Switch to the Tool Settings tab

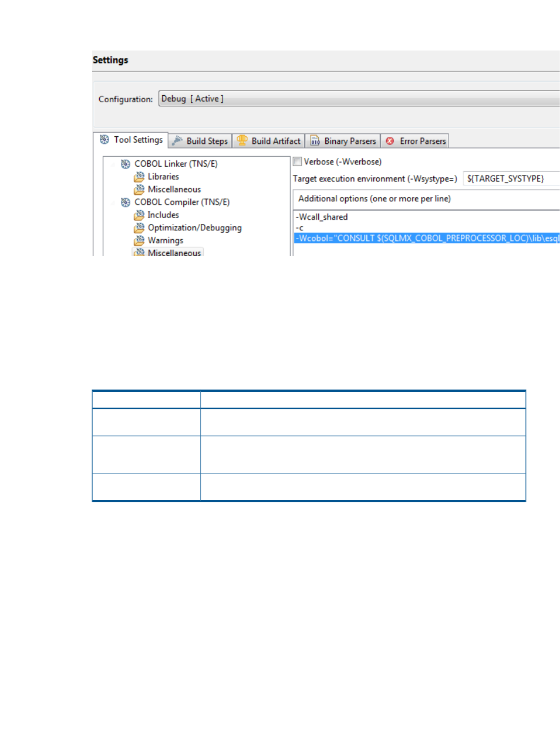click(131, 140)
